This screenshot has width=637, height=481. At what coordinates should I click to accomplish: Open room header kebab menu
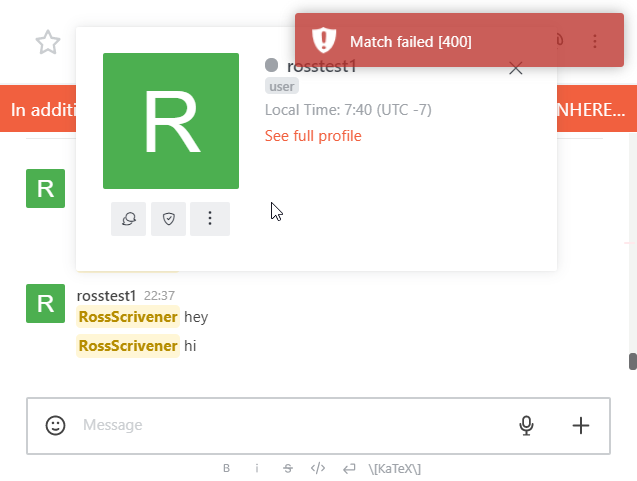tap(595, 41)
